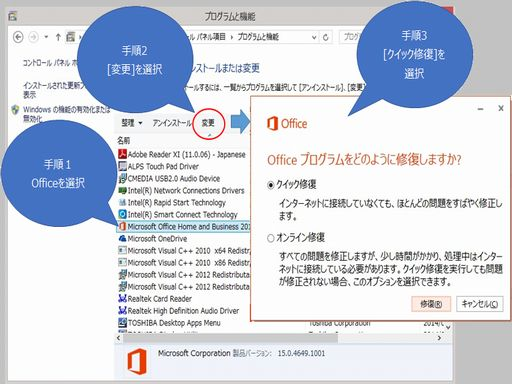
Task: Open Windows の機能の有効化または無効化 link
Action: click(66, 114)
